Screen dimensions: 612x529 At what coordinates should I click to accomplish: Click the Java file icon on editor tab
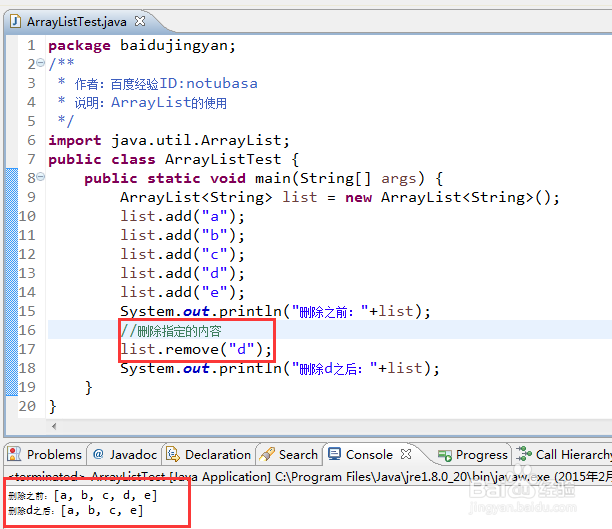pyautogui.click(x=15, y=21)
